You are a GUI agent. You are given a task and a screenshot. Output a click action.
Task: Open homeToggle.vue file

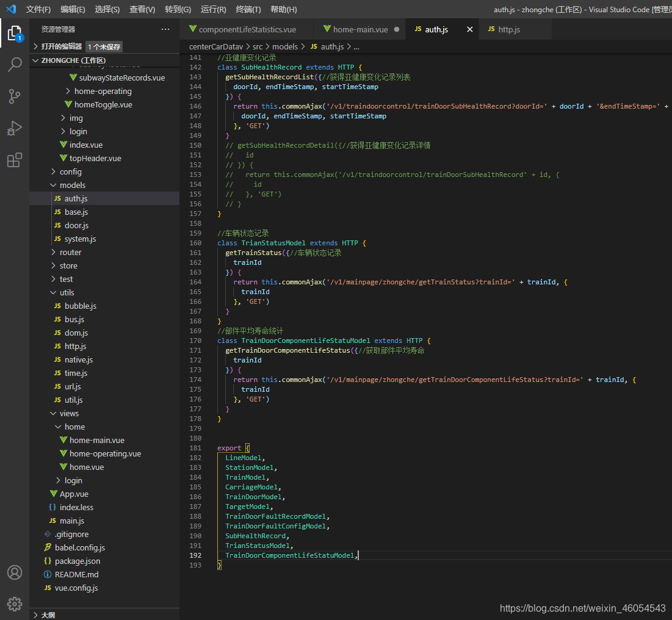(103, 104)
